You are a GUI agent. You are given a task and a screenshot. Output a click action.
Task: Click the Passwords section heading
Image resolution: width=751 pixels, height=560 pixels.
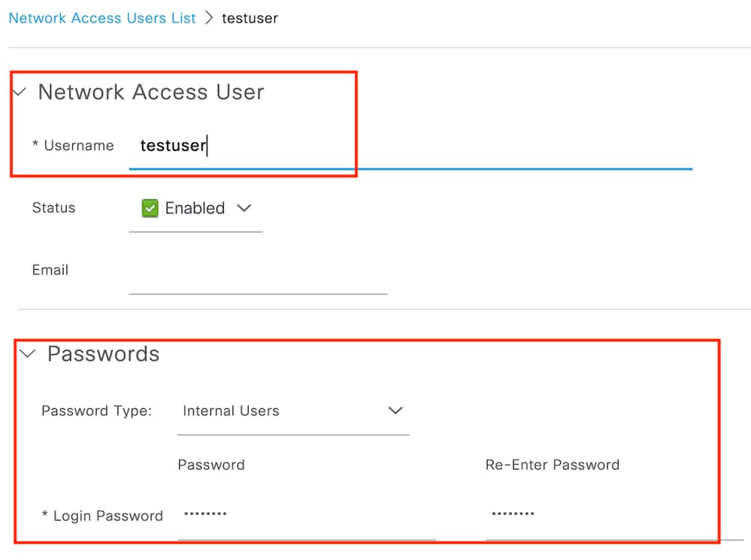click(x=104, y=354)
